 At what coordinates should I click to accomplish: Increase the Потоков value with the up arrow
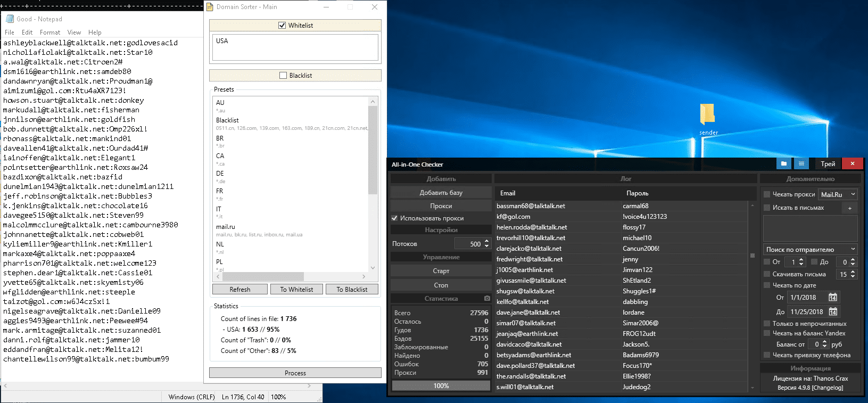tap(486, 241)
